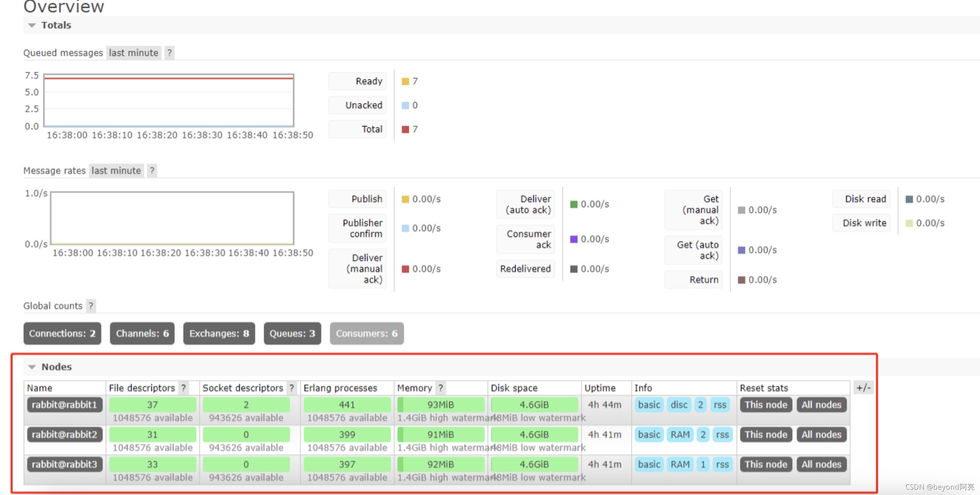Click rabbit2 Erlang processes value 399
This screenshot has height=495, width=980.
pyautogui.click(x=347, y=435)
